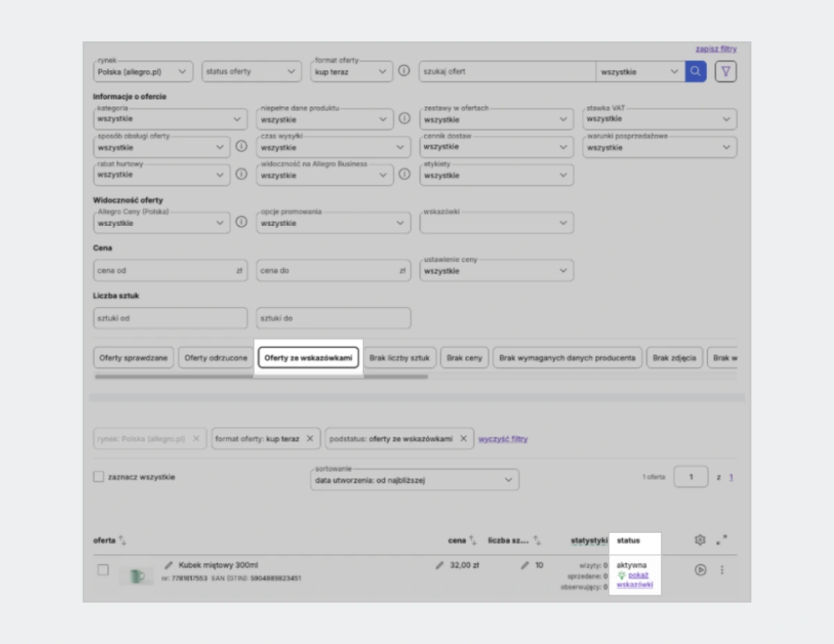The height and width of the screenshot is (644, 834).
Task: Open info icon beside sposób obsługi oferty
Action: click(x=241, y=146)
